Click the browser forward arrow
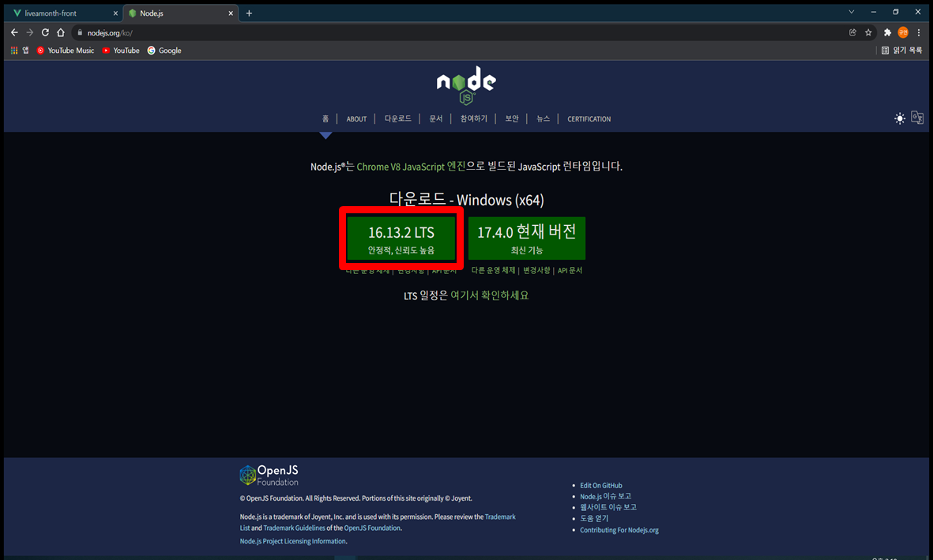The height and width of the screenshot is (560, 933). [30, 32]
